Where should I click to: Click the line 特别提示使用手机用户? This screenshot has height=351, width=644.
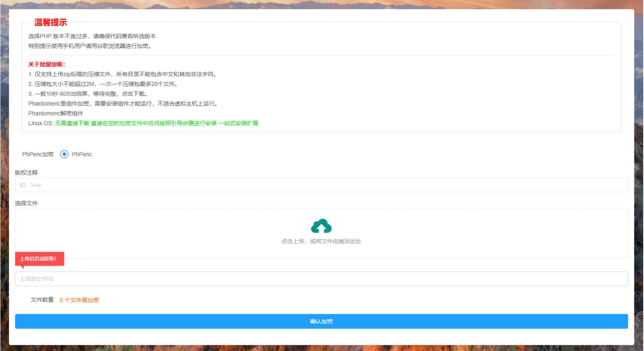(90, 46)
